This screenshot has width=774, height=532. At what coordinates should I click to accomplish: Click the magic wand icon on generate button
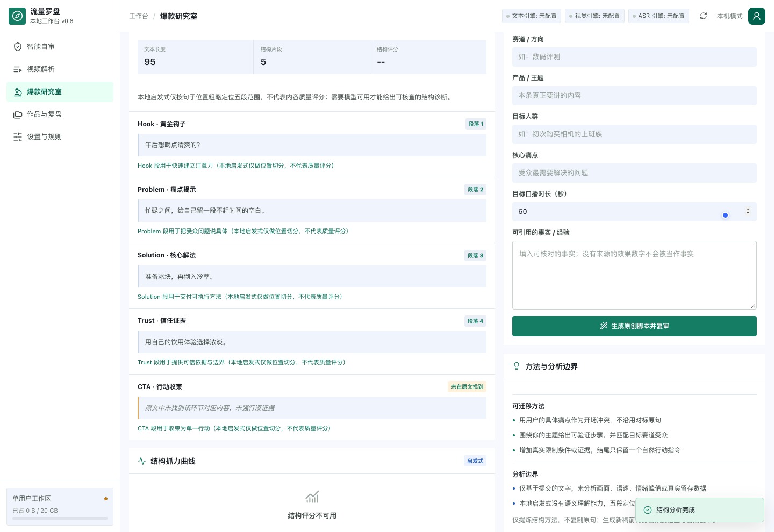pos(604,326)
